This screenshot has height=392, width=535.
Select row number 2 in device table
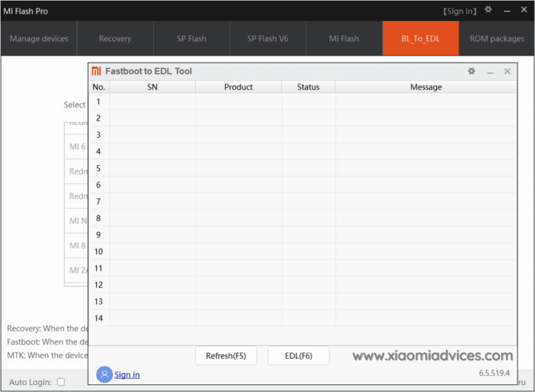coord(302,118)
